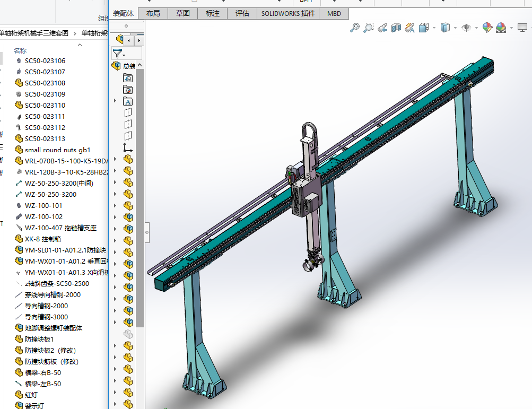Select the Zoom to Area tool
The height and width of the screenshot is (409, 532).
[368, 28]
